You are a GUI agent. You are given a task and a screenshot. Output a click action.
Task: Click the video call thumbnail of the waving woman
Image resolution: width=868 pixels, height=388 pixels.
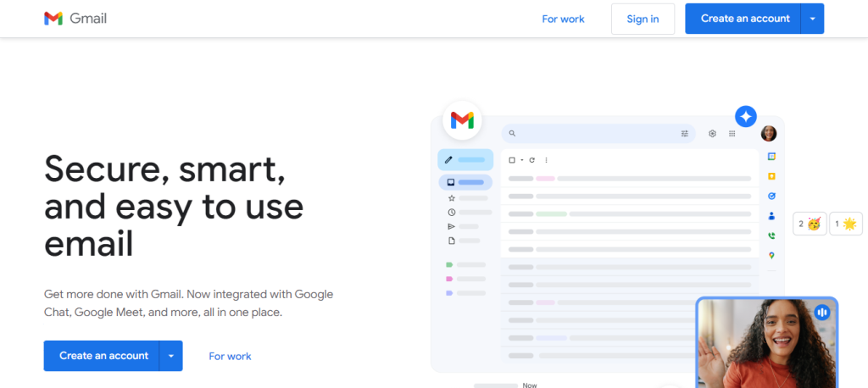tap(766, 342)
